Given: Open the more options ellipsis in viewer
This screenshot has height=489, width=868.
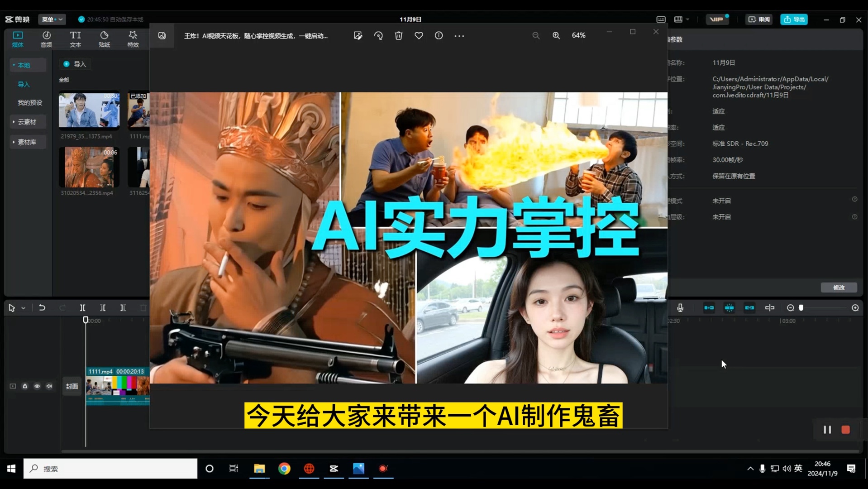Looking at the screenshot, I should tap(459, 36).
